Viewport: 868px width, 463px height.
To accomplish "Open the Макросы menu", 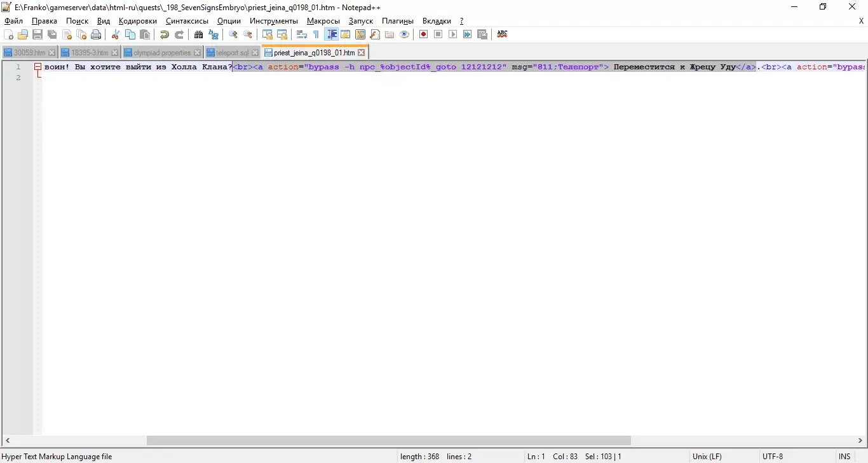I will pos(323,21).
